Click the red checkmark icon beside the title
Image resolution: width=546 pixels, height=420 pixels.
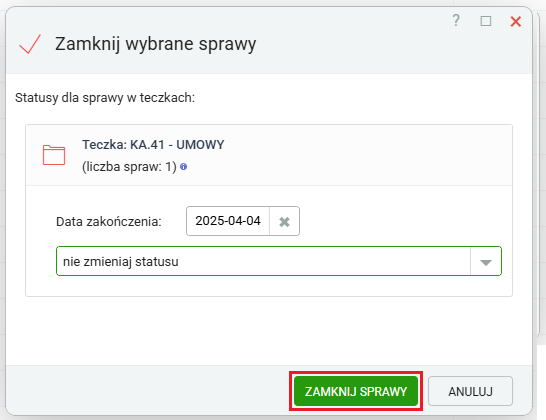30,44
